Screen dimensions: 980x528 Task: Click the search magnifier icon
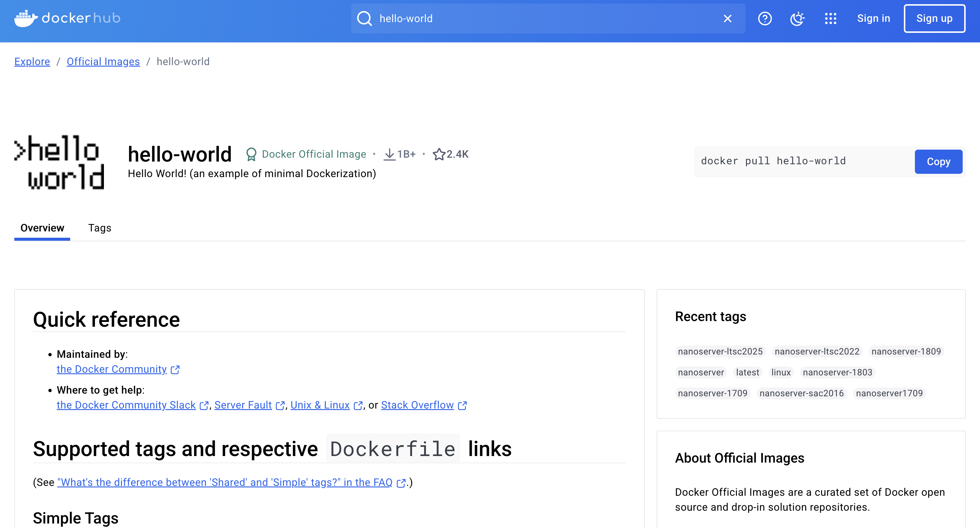point(364,19)
